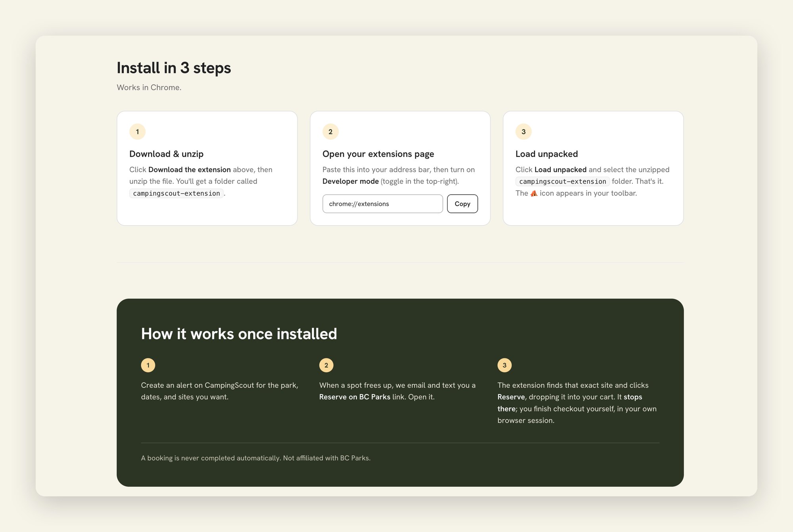793x532 pixels.
Task: Click the "How it works once installed" heading
Action: tap(239, 334)
